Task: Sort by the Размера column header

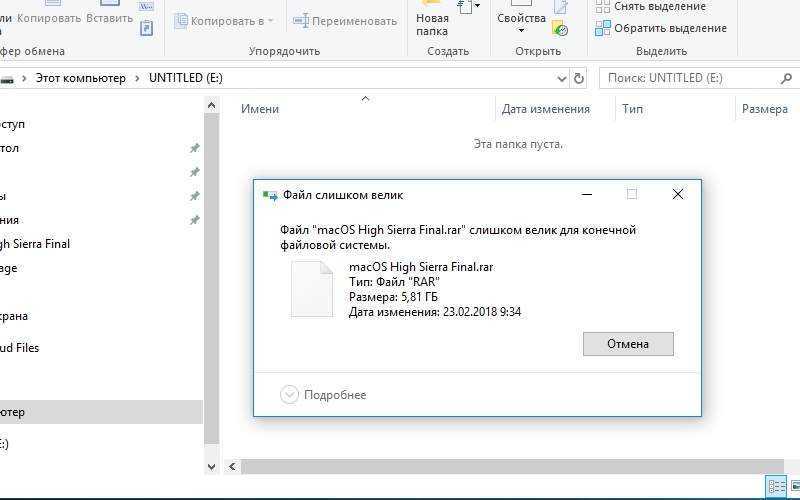Action: (764, 109)
